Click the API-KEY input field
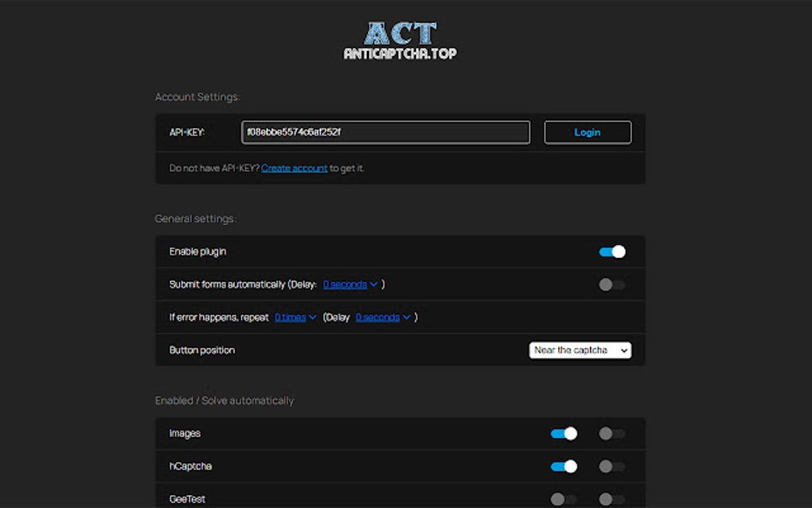Image resolution: width=812 pixels, height=508 pixels. 385,132
